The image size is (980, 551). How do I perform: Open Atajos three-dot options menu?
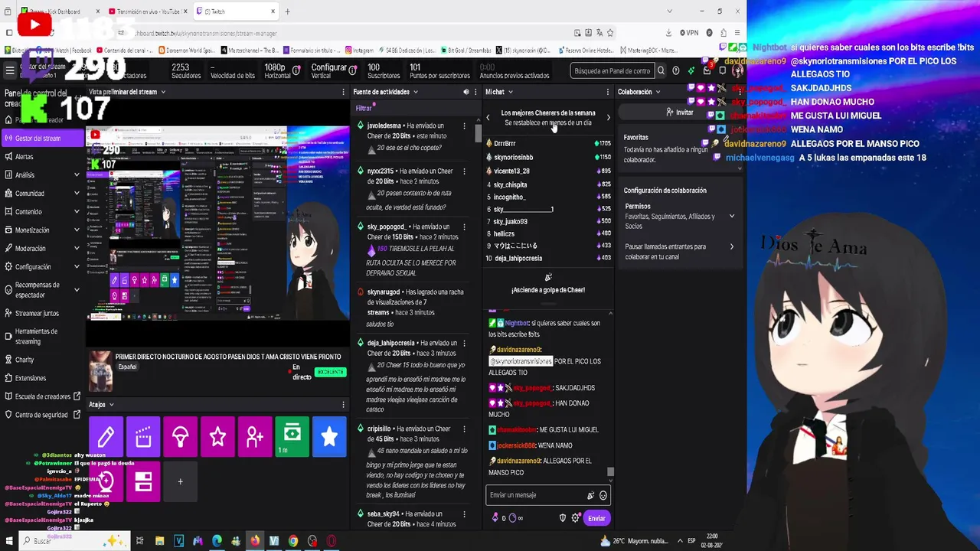pyautogui.click(x=343, y=404)
